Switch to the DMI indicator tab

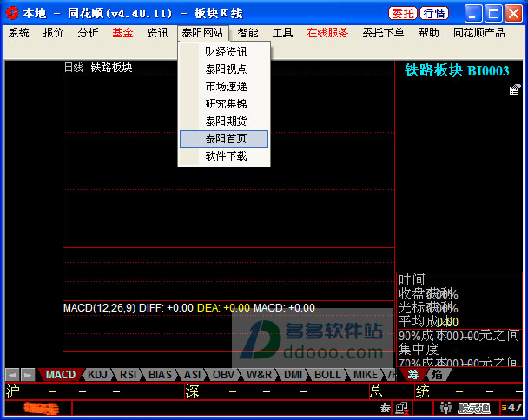293,375
